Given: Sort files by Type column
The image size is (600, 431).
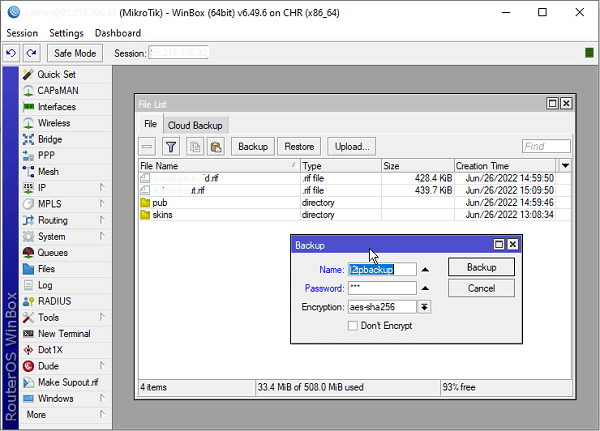Looking at the screenshot, I should point(341,166).
